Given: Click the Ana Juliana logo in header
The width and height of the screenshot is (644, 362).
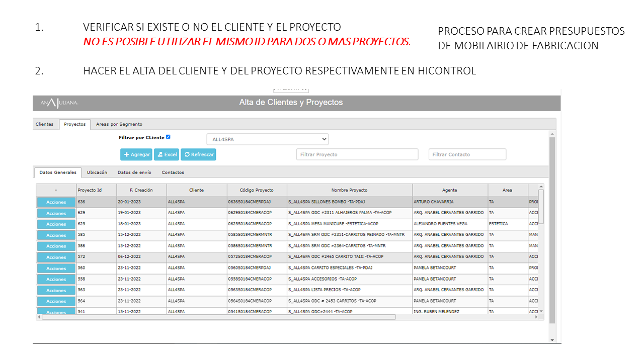Looking at the screenshot, I should (x=59, y=103).
